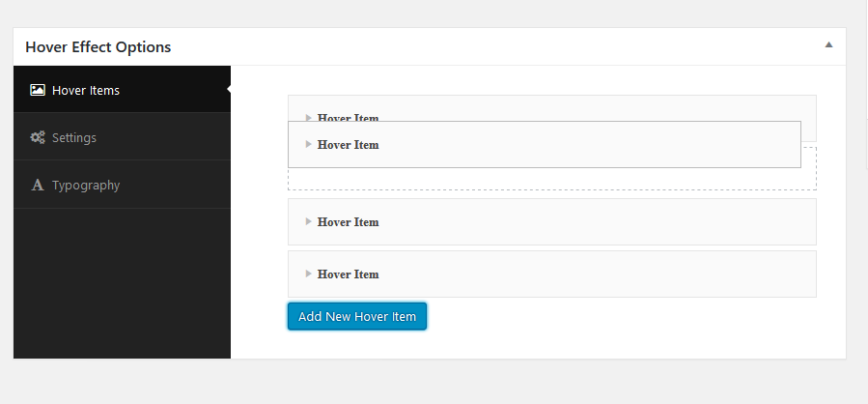Expand triangle of Hover Item just below dashed placeholder
The image size is (868, 404).
(x=309, y=221)
